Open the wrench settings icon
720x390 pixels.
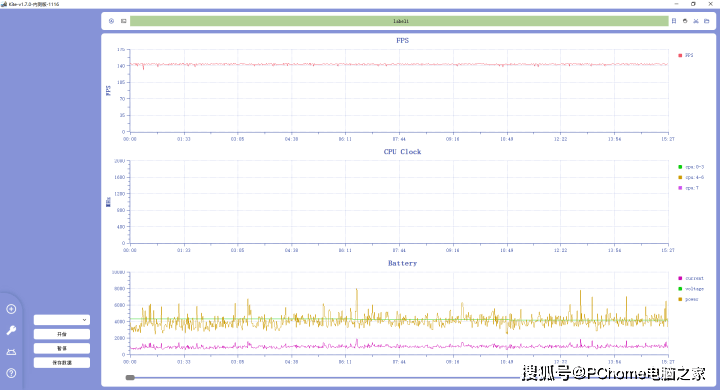pos(11,330)
